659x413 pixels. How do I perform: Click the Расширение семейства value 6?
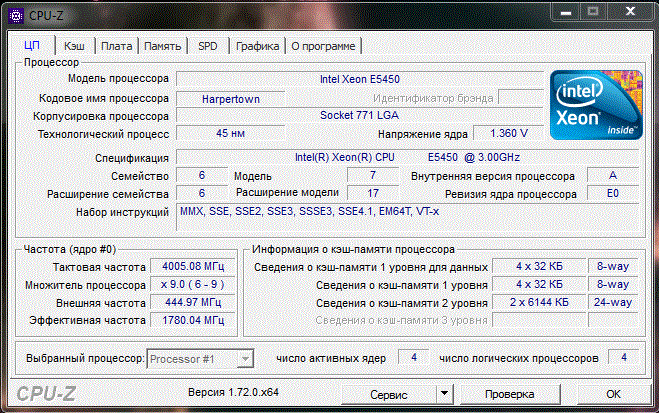202,193
